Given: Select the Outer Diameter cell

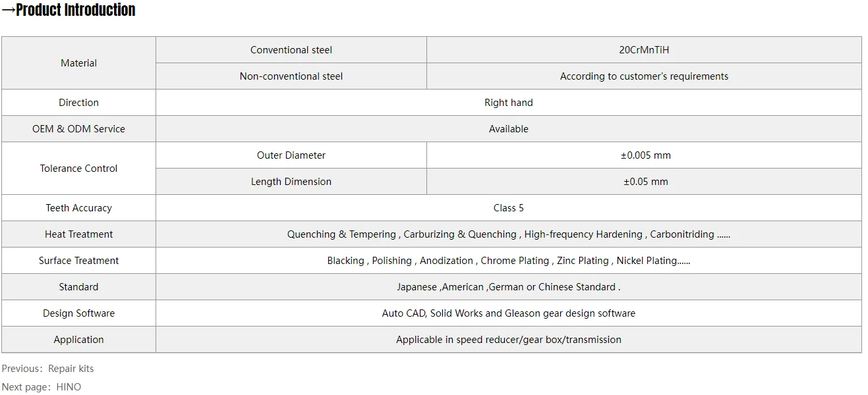Looking at the screenshot, I should pyautogui.click(x=291, y=155).
